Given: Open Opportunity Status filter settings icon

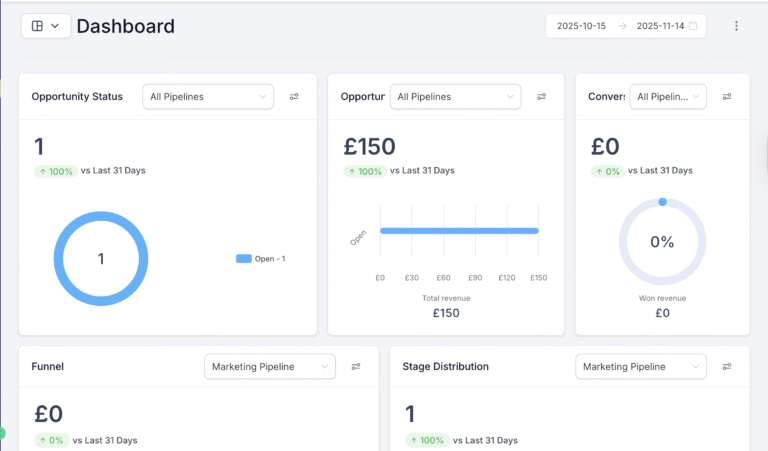Looking at the screenshot, I should 294,97.
